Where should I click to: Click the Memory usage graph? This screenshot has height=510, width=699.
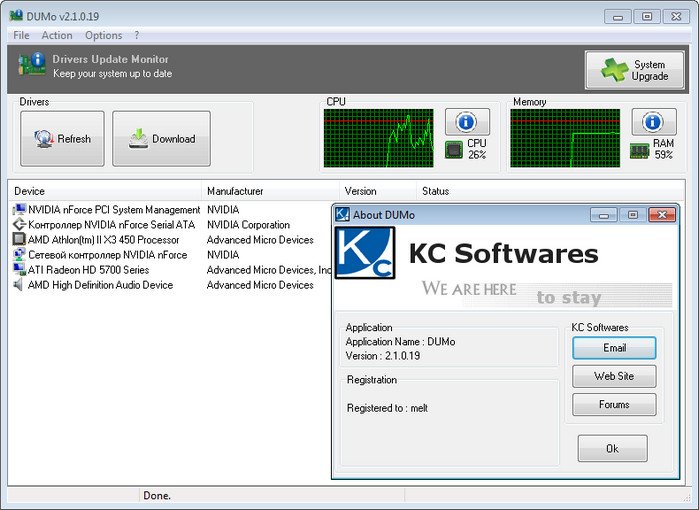[x=565, y=138]
